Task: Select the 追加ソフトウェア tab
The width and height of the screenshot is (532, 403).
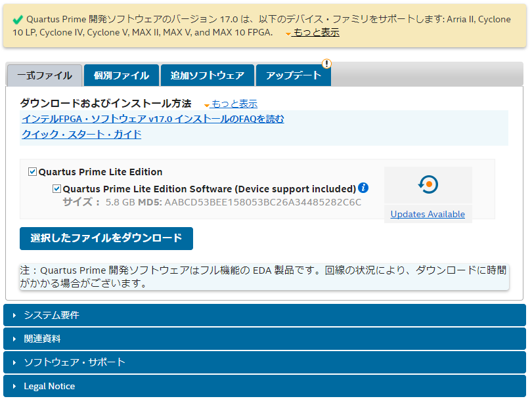Action: 208,75
